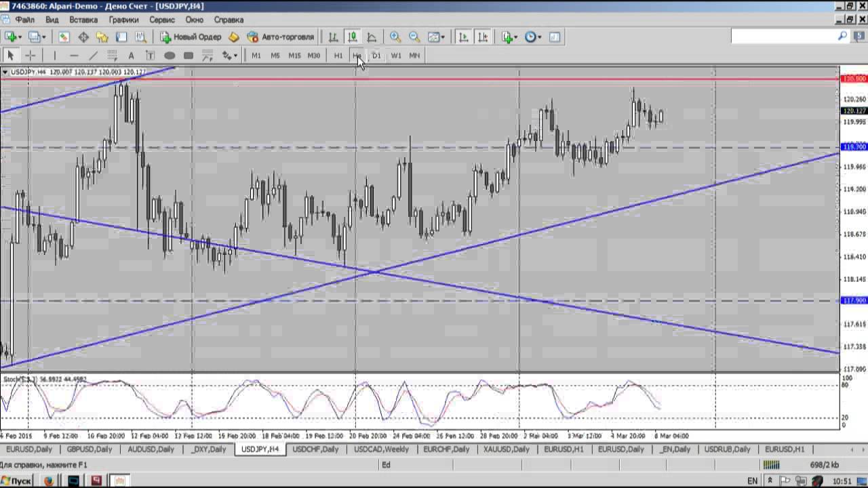Click the search input field

[x=784, y=37]
